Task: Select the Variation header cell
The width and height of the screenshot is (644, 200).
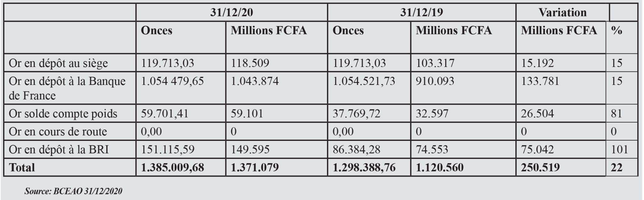Action: click(562, 12)
